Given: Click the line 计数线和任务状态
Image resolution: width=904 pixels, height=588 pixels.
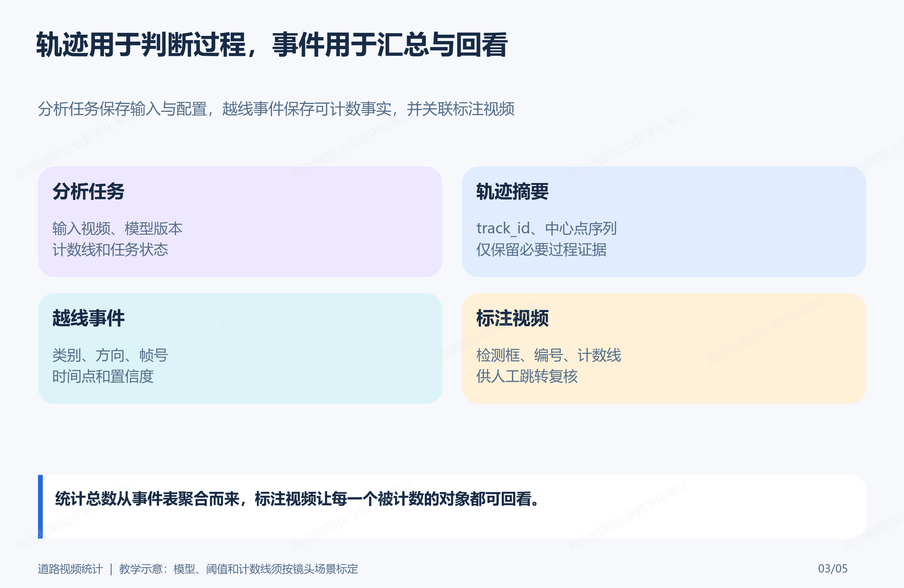Looking at the screenshot, I should [110, 250].
